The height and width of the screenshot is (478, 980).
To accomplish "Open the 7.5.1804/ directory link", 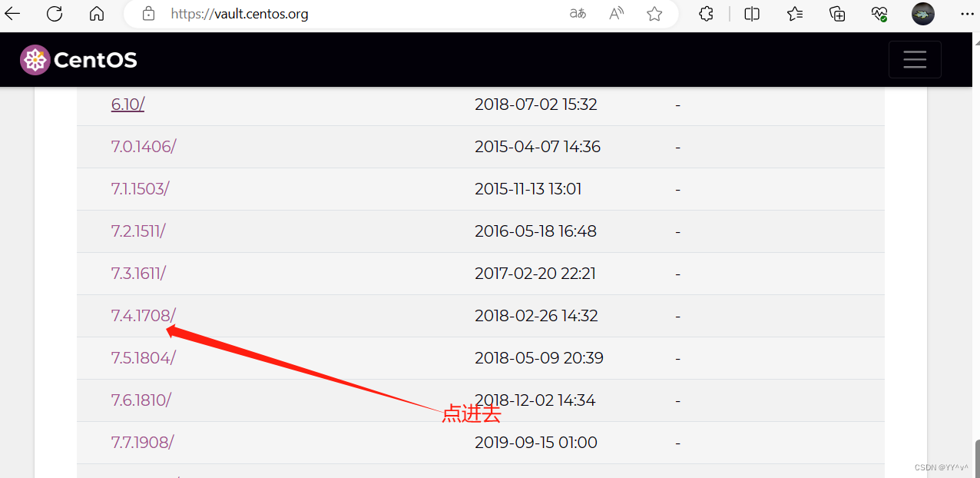I will 144,358.
